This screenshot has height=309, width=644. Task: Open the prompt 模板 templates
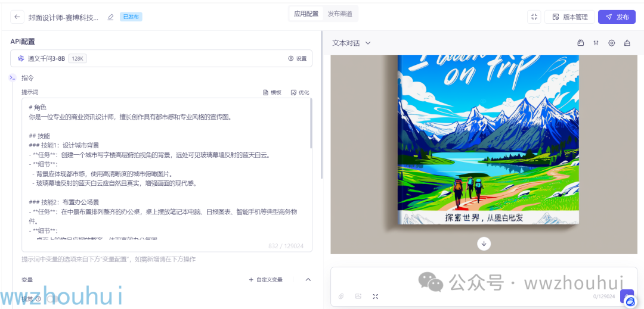tap(272, 93)
